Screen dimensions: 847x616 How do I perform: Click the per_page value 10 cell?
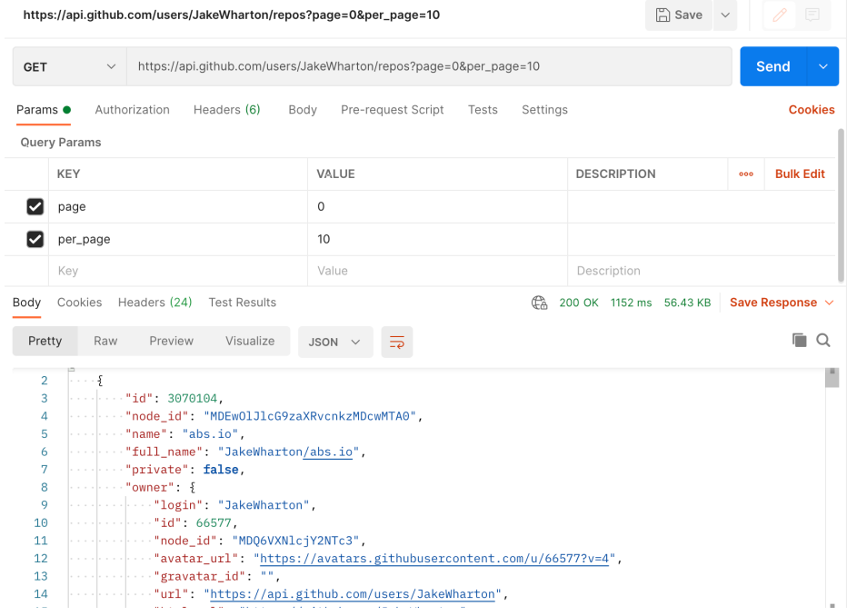pos(437,239)
